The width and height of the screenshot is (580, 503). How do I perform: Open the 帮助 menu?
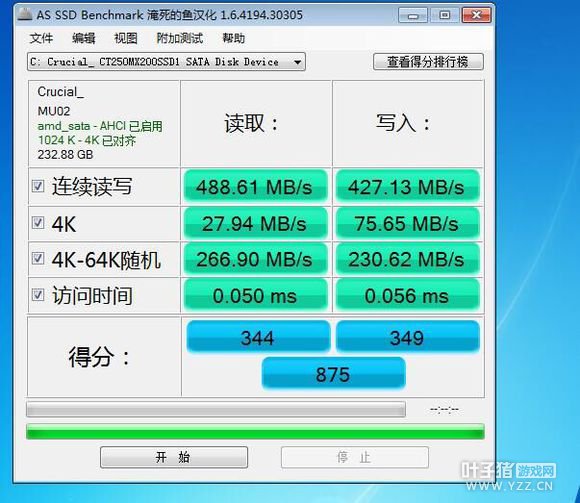coord(233,38)
